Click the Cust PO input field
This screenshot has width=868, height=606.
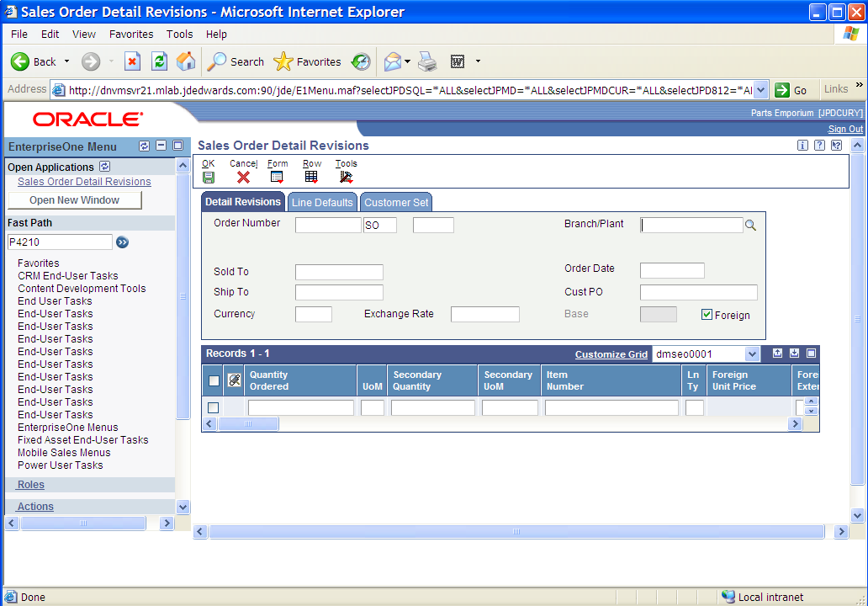click(699, 292)
